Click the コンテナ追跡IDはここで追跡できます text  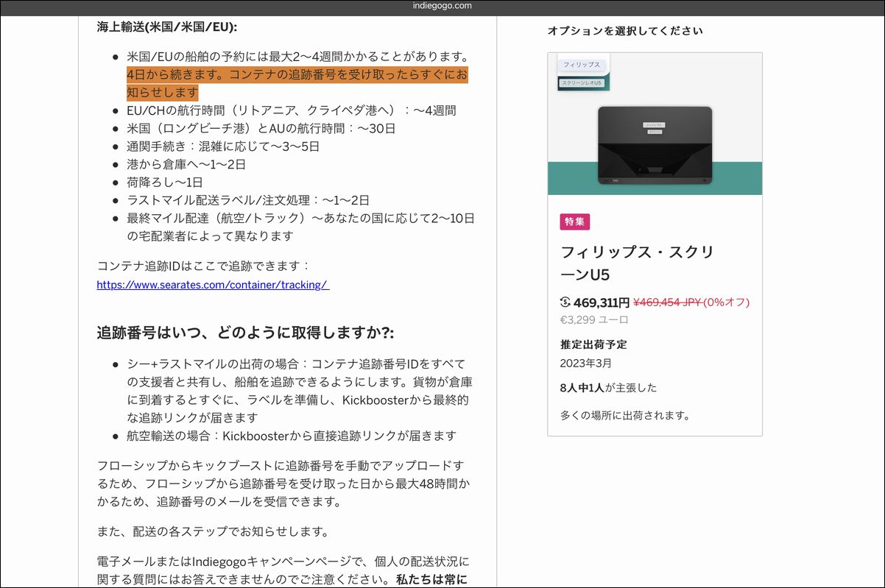(204, 266)
